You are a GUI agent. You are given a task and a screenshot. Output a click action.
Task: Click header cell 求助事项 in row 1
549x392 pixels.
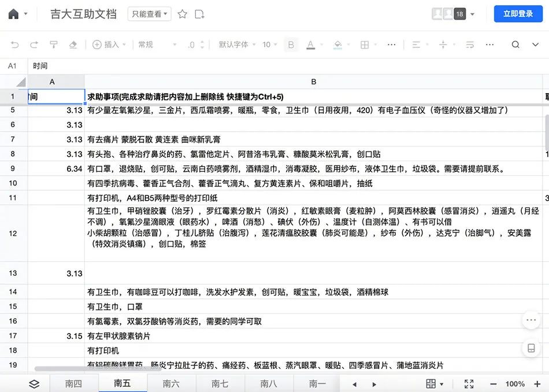tap(314, 97)
